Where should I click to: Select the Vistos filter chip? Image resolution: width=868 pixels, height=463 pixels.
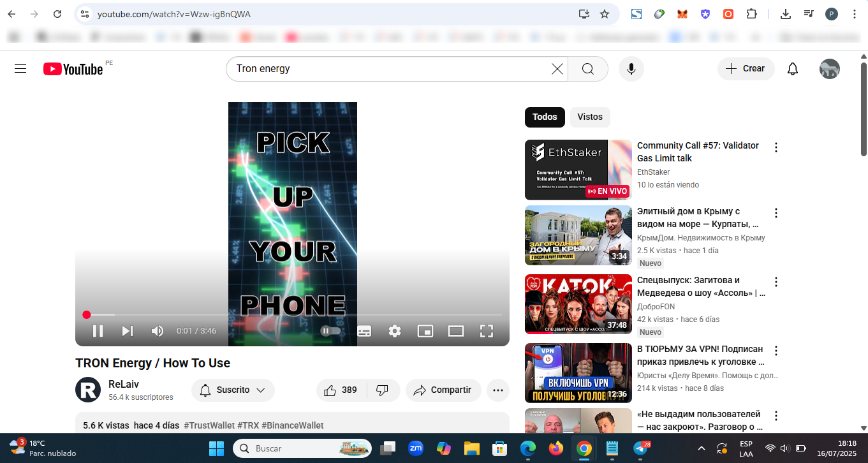[x=590, y=117]
